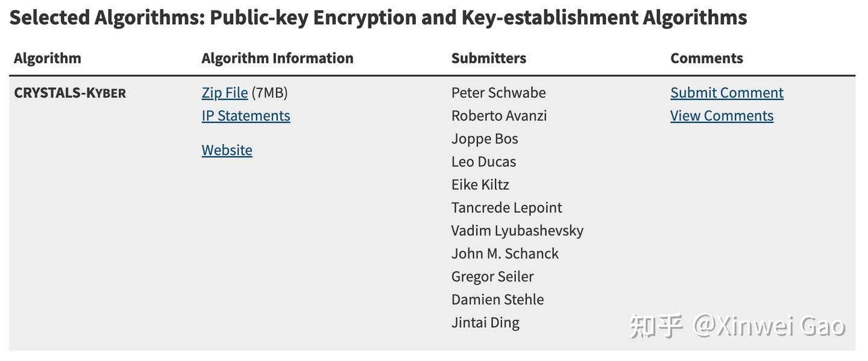The width and height of the screenshot is (868, 361).
Task: Visit the CRYSTALS-Kyber Website link
Action: pyautogui.click(x=227, y=150)
